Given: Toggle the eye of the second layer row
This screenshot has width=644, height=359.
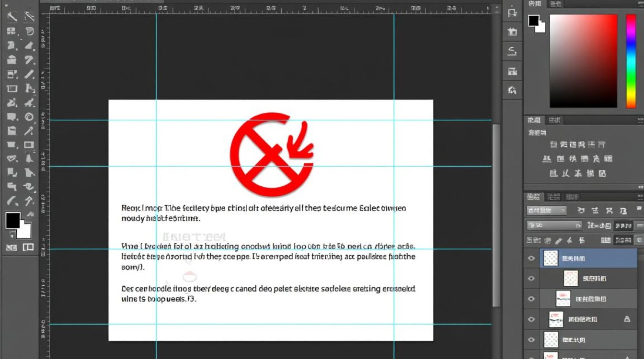Looking at the screenshot, I should point(531,279).
